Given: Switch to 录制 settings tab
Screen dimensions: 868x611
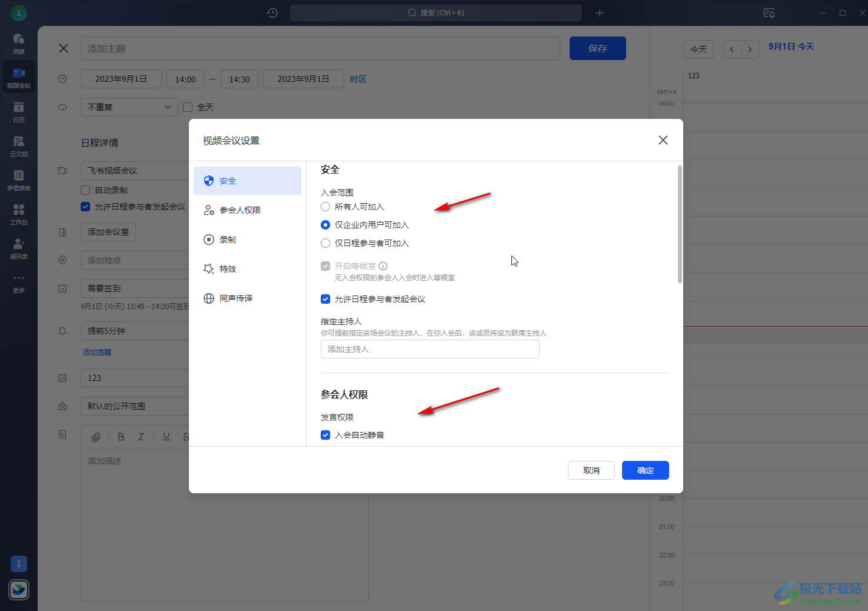Looking at the screenshot, I should 247,240.
